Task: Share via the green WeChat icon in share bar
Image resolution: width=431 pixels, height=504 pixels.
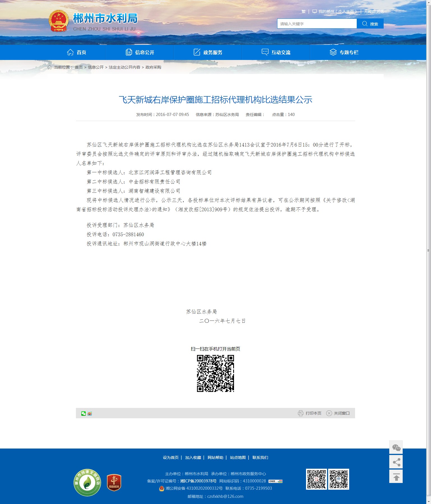Action: pos(84,414)
